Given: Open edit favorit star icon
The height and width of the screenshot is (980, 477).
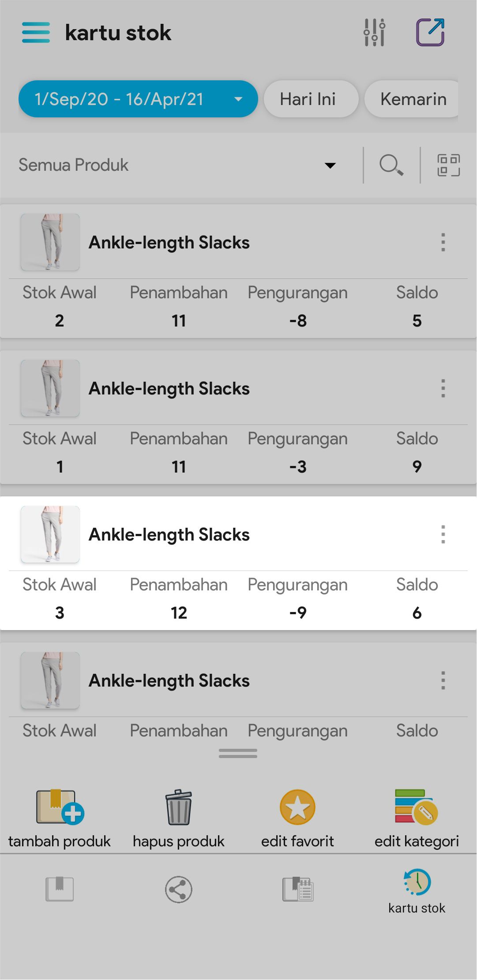Looking at the screenshot, I should 297,807.
